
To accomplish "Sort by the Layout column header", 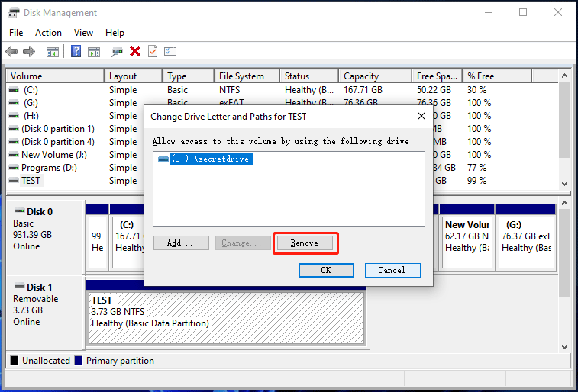I will pyautogui.click(x=133, y=76).
